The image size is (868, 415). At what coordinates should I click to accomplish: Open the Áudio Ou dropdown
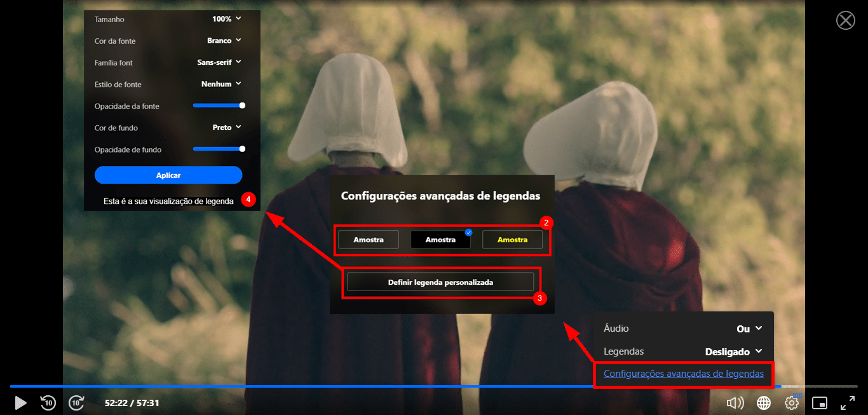[749, 329]
